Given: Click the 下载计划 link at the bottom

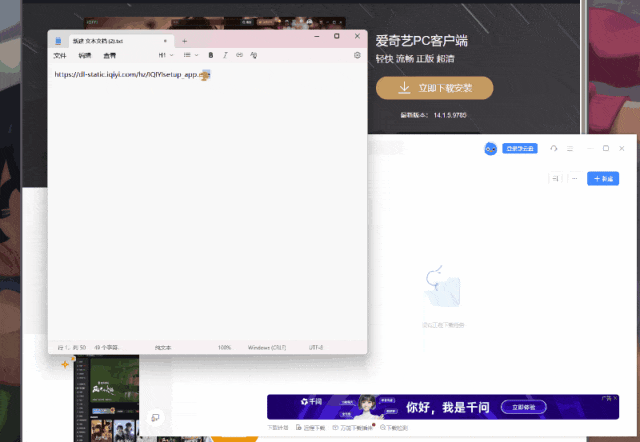Looking at the screenshot, I should (278, 428).
